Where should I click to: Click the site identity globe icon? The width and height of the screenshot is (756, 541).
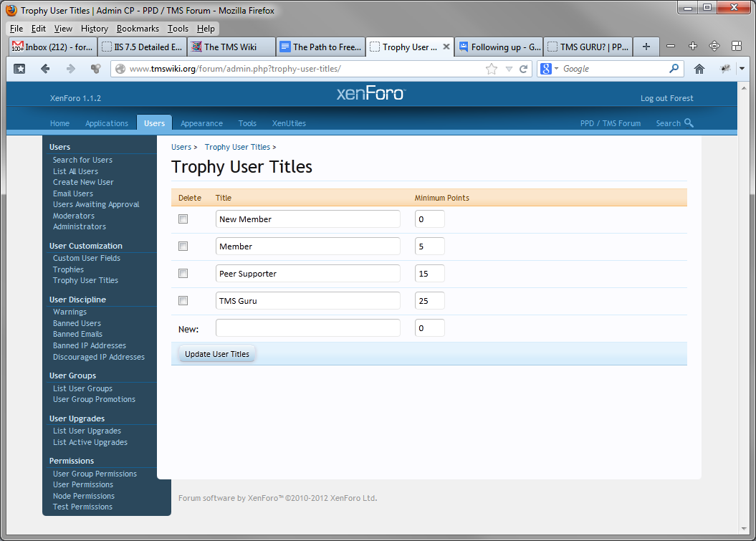pos(120,69)
